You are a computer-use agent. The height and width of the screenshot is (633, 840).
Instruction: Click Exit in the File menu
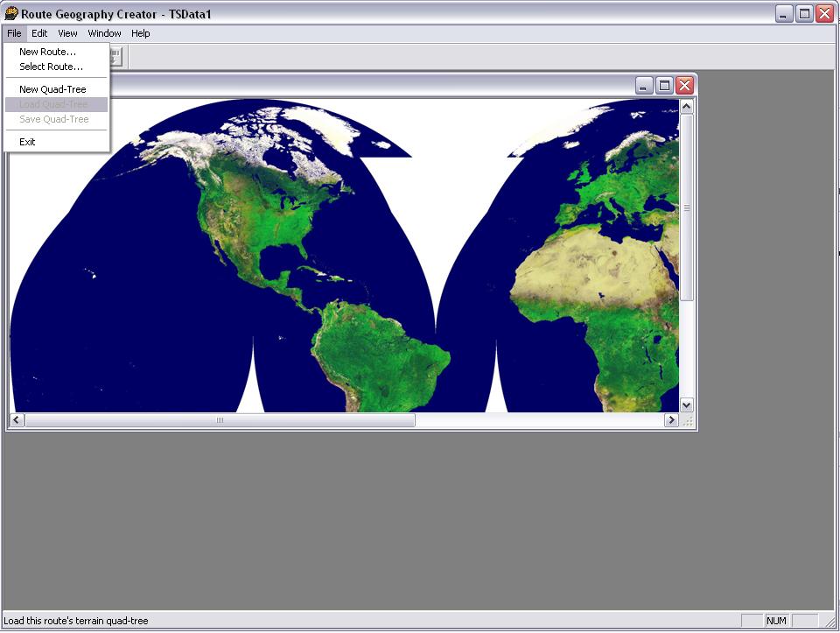pyautogui.click(x=27, y=142)
